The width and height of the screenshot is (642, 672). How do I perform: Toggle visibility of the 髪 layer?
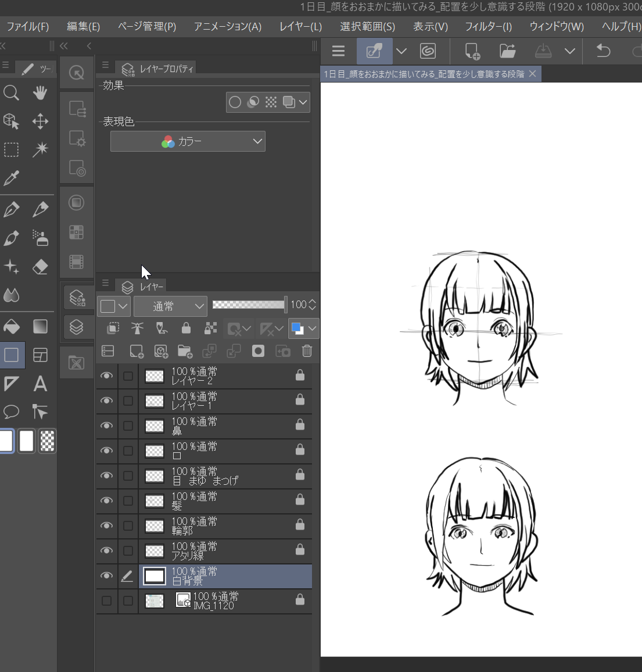[x=106, y=501]
